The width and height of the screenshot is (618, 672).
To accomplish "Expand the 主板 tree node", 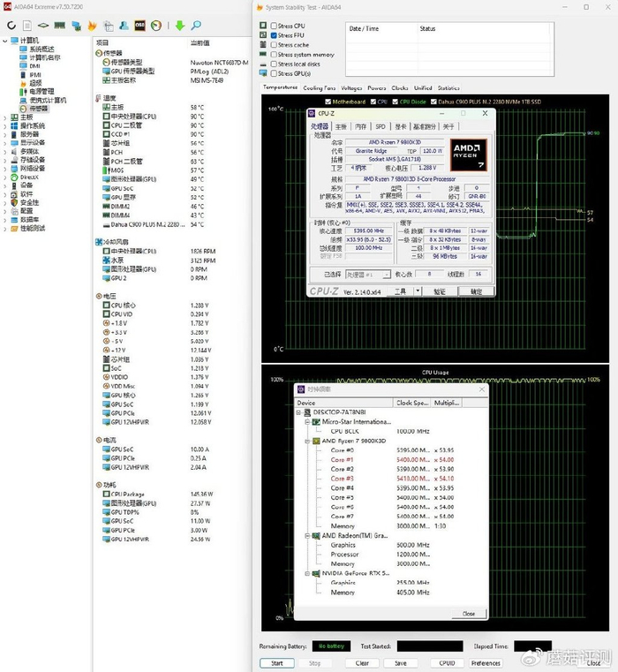I will pyautogui.click(x=5, y=117).
